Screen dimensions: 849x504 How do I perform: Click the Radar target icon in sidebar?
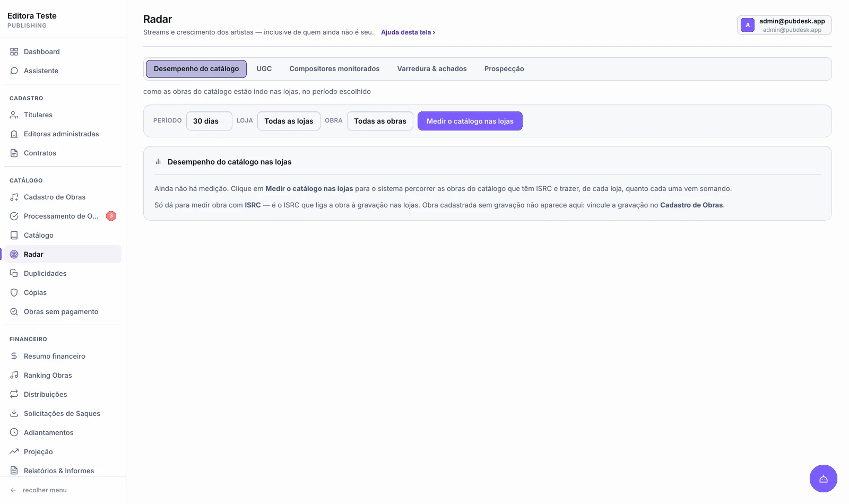click(14, 254)
